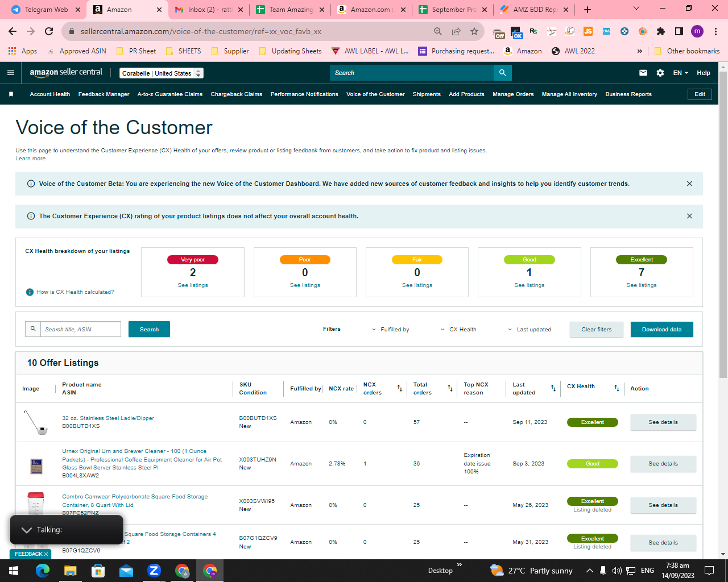The width and height of the screenshot is (728, 582).
Task: Switch to the Team Amazing tab
Action: [291, 10]
